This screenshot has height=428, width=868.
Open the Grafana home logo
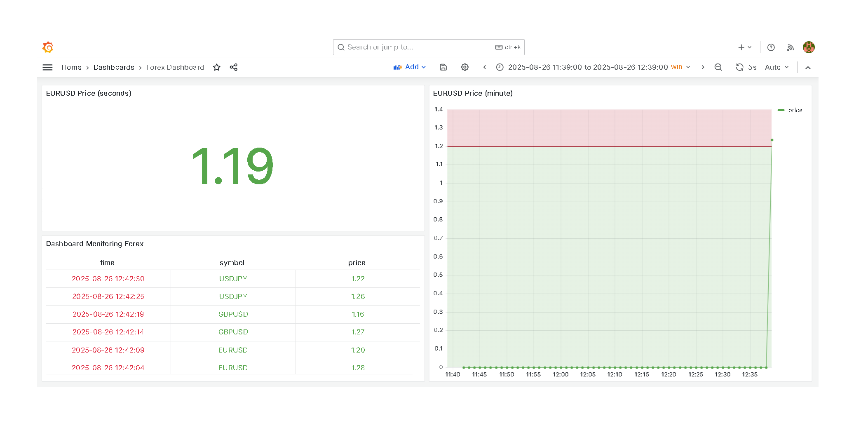48,47
